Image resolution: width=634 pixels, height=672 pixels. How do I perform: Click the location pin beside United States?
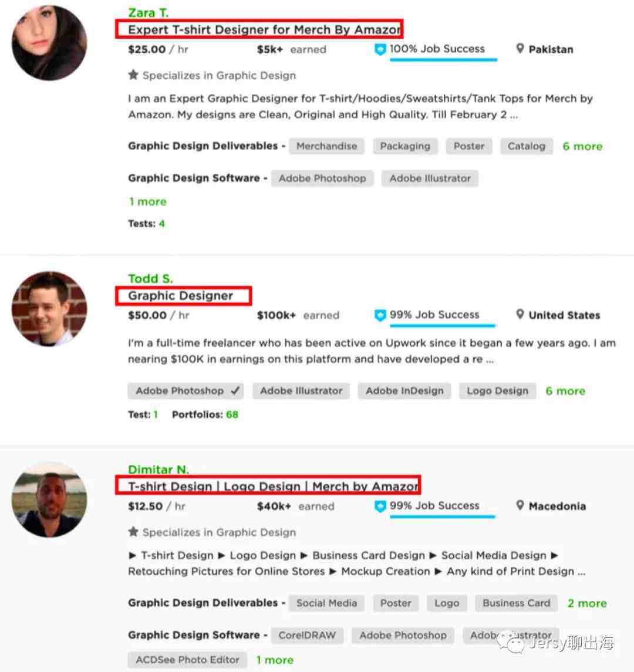click(520, 314)
